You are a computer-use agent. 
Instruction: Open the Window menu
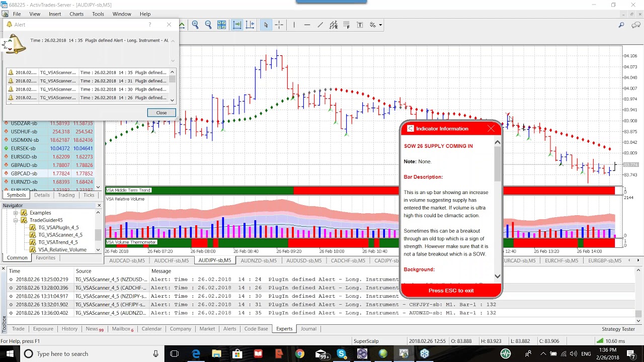click(x=122, y=14)
